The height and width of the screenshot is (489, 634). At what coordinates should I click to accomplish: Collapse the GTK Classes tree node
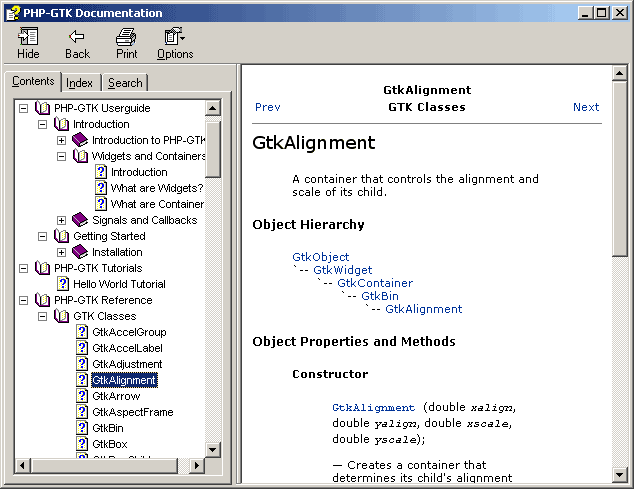pyautogui.click(x=43, y=316)
